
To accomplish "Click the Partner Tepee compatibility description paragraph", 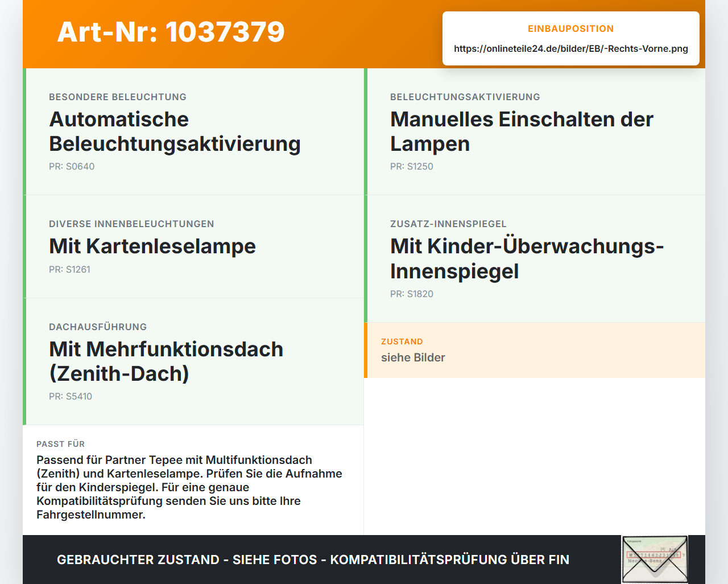I will tap(189, 487).
